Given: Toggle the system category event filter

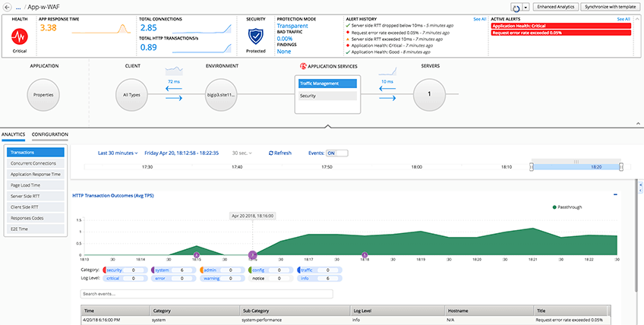Looking at the screenshot, I should (169, 270).
